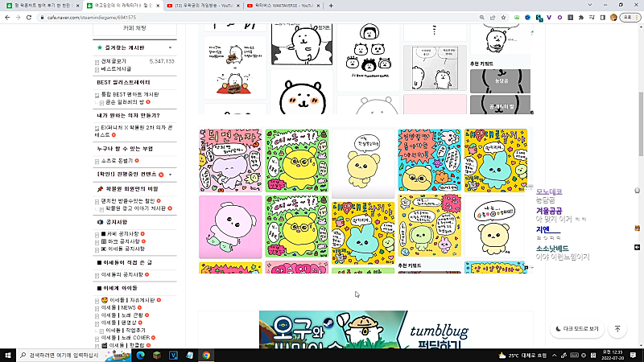The image size is (644, 362).
Task: Open the Windows Start menu
Action: [x=8, y=356]
